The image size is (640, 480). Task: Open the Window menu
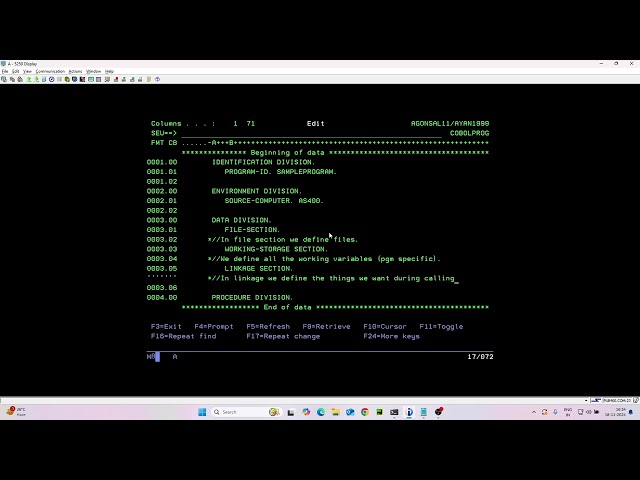point(93,71)
